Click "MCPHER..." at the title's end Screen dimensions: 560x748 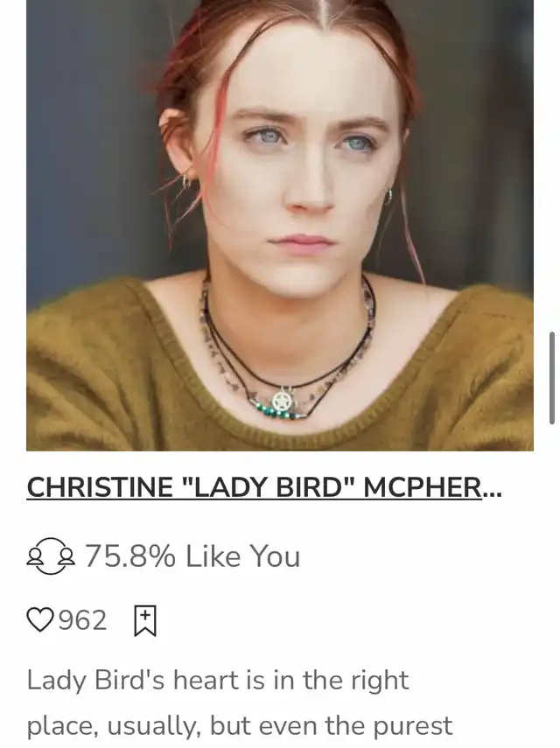click(432, 487)
